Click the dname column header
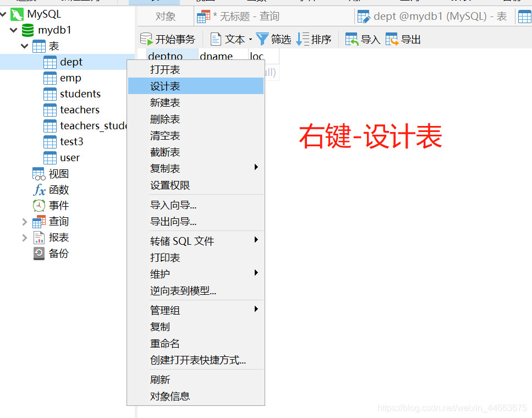532x418 pixels. pos(223,56)
